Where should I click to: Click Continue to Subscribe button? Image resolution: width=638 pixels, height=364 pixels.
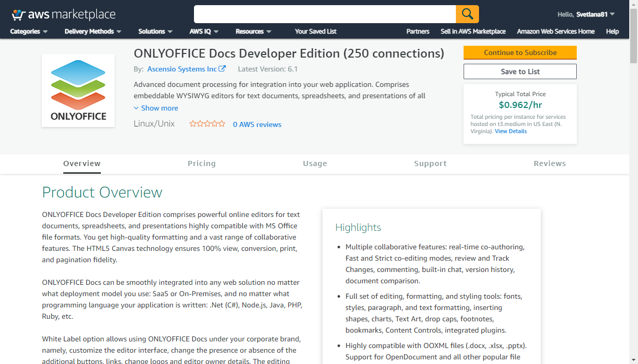point(520,52)
